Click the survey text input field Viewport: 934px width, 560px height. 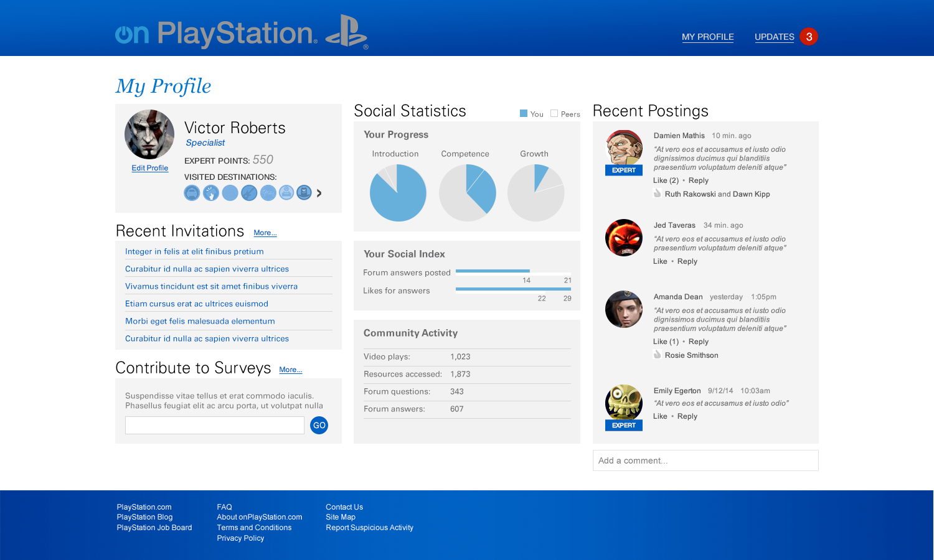click(215, 426)
